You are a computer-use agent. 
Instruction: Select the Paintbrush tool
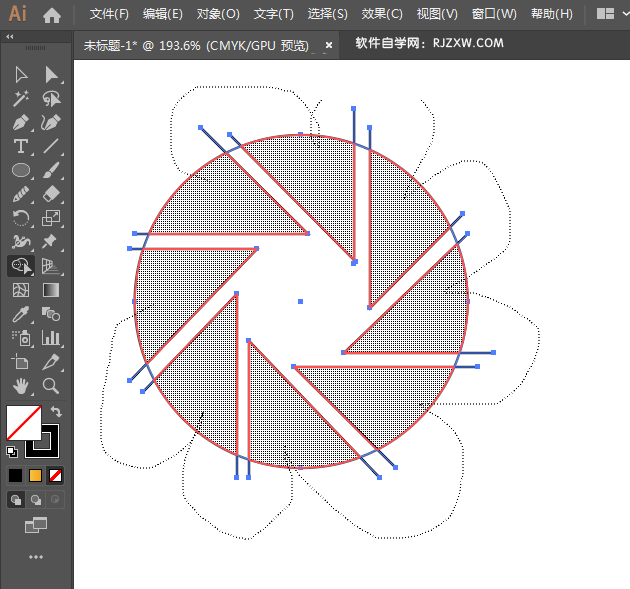[51, 170]
